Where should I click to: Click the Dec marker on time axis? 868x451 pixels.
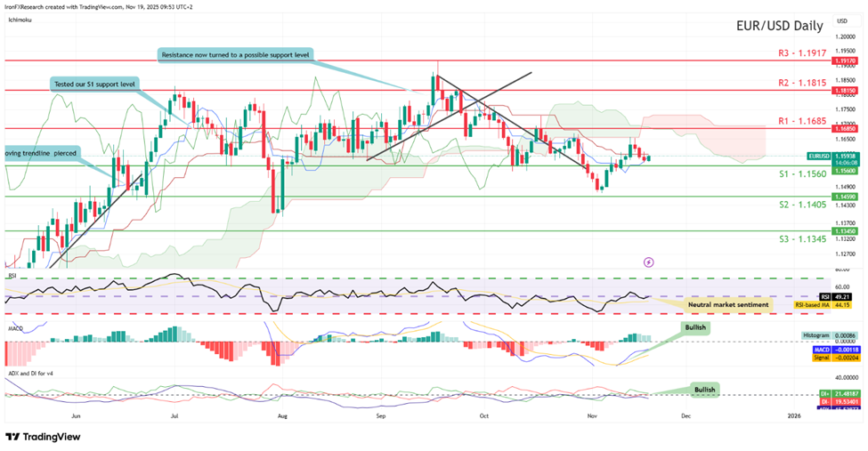click(685, 415)
